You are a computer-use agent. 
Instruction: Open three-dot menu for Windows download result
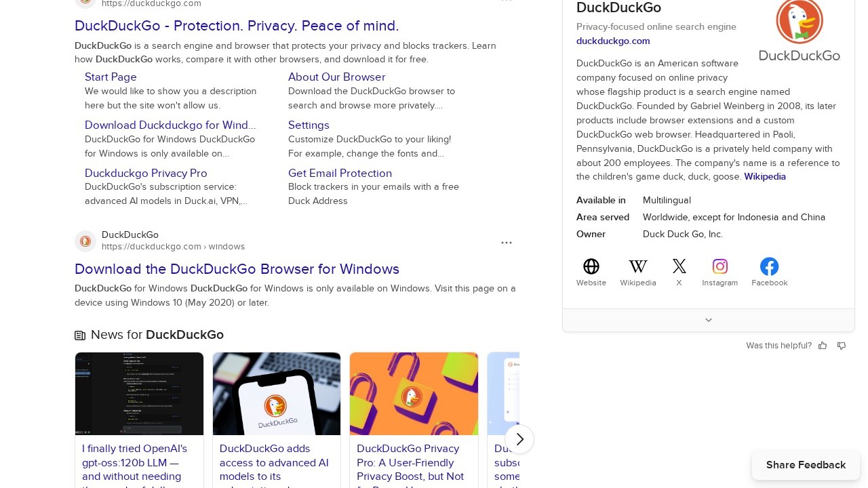(x=507, y=243)
